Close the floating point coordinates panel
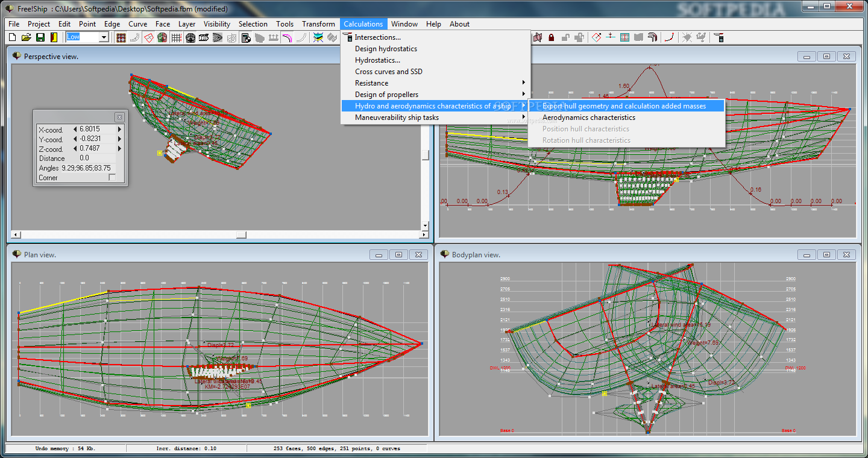Screen dimensions: 868x458 point(119,117)
